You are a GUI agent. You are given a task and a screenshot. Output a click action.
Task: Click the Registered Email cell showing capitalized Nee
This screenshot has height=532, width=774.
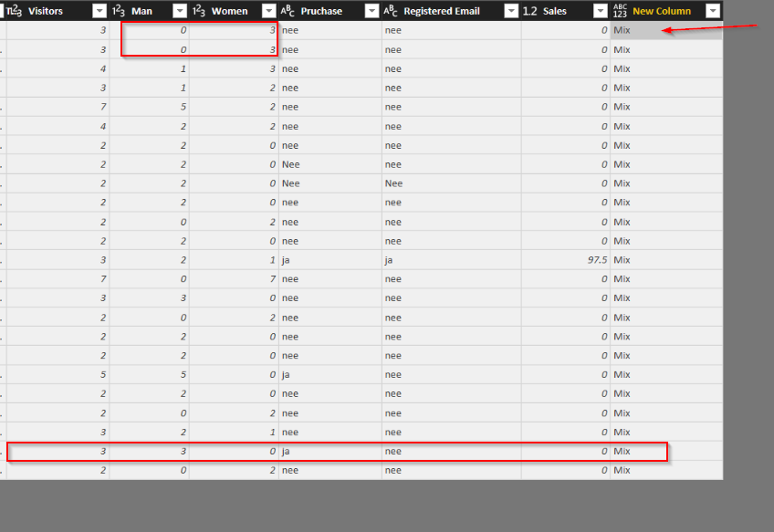coord(452,183)
